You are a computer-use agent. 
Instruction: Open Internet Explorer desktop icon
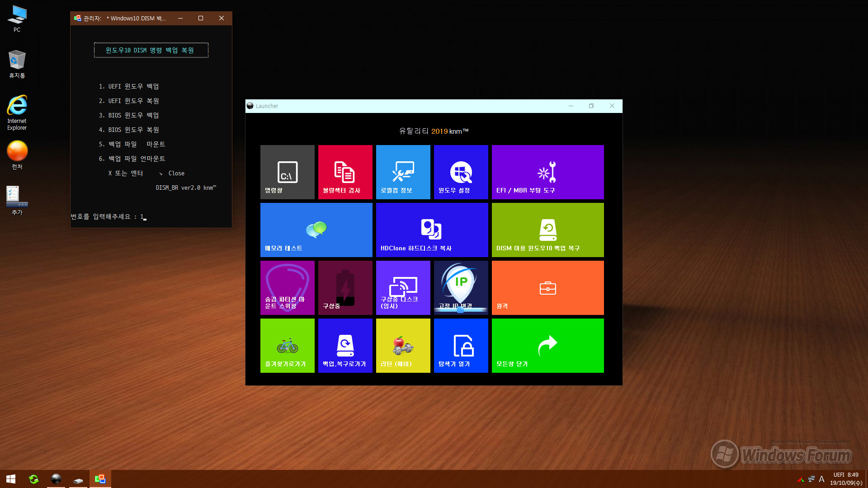tap(17, 113)
